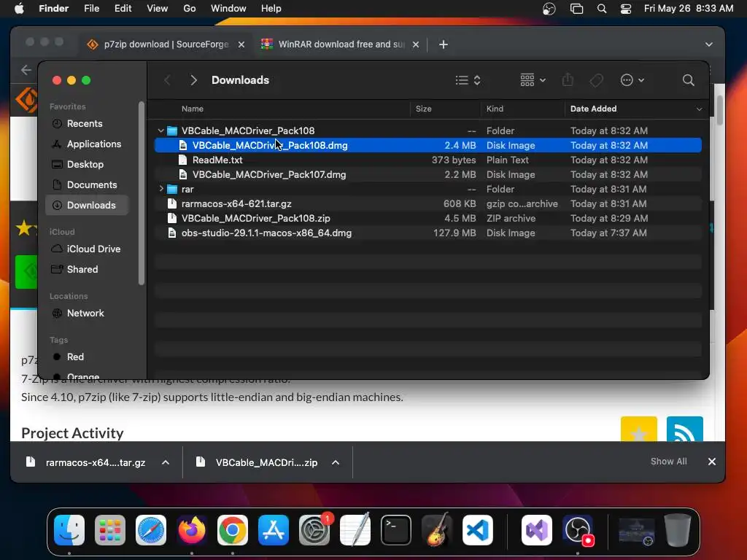Open the Edit menu
The image size is (747, 560).
[123, 9]
